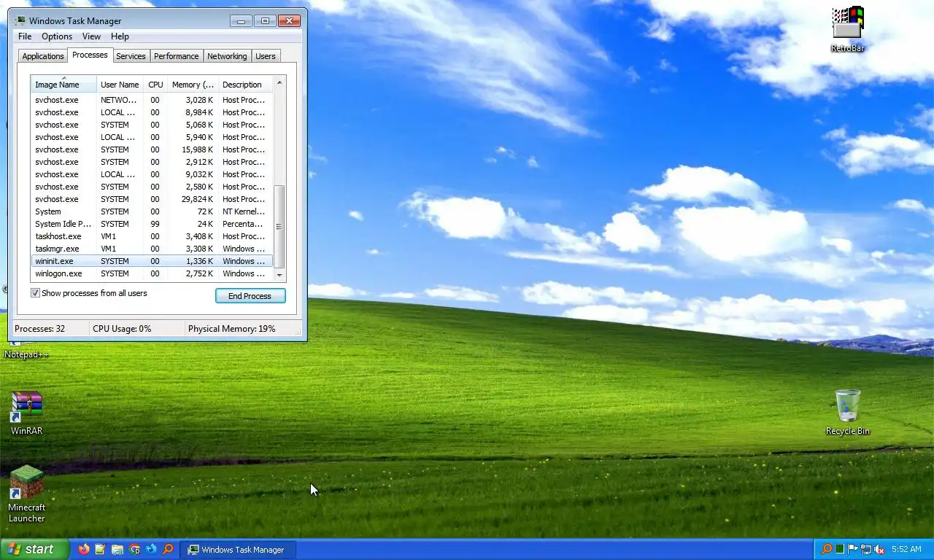Select the svchost.exe row using 15,988 K
This screenshot has width=934, height=560.
click(x=152, y=149)
